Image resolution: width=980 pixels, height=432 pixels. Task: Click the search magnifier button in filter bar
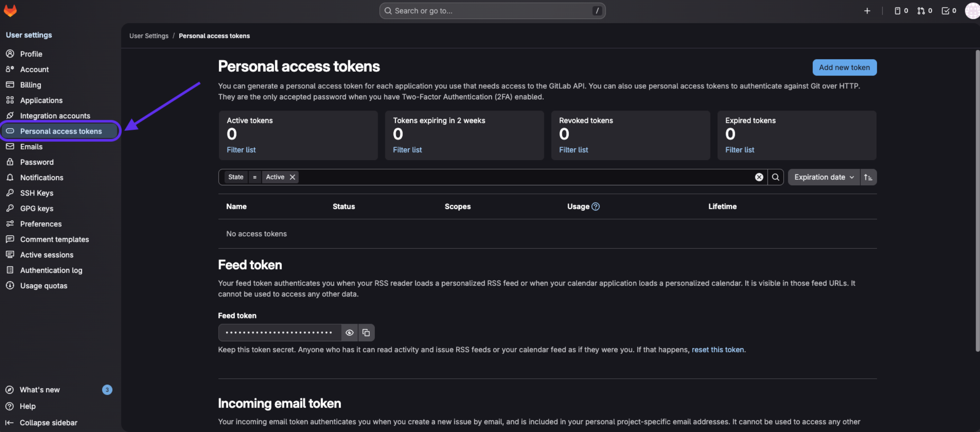(x=775, y=177)
